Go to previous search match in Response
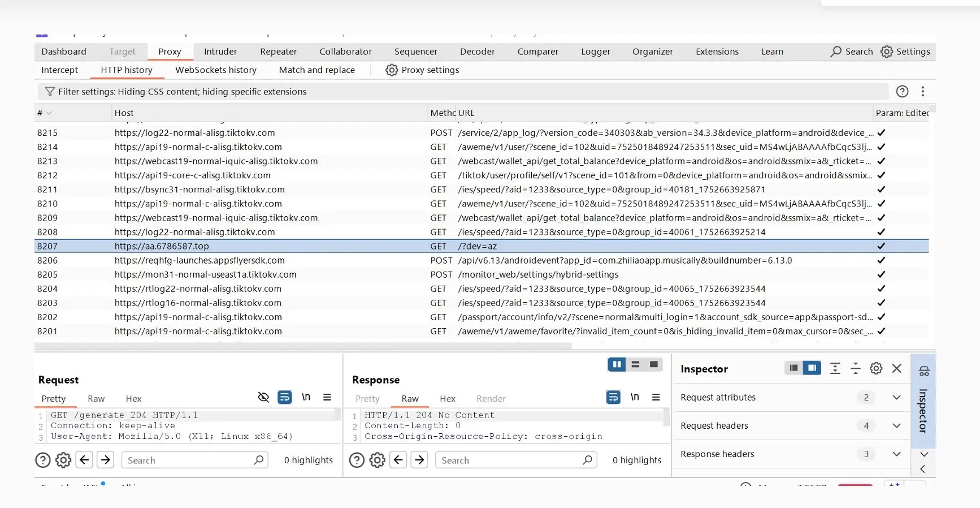Image resolution: width=980 pixels, height=508 pixels. [398, 459]
